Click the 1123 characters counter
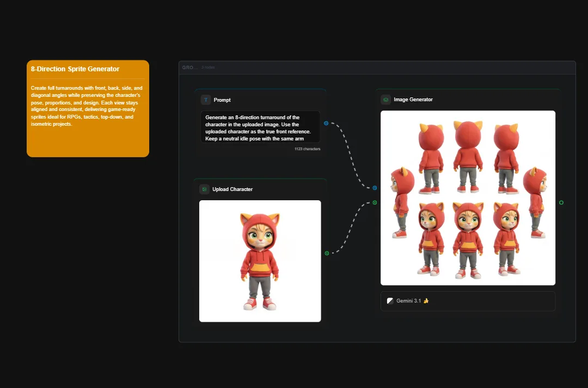 307,149
